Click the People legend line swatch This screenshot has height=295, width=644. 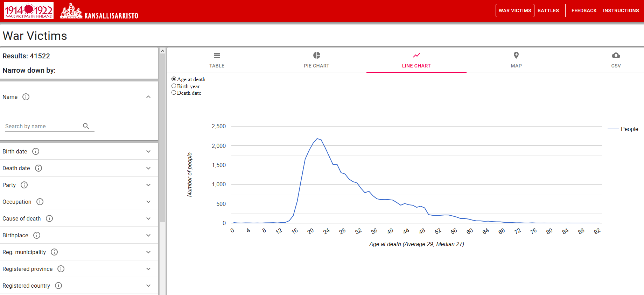point(613,129)
